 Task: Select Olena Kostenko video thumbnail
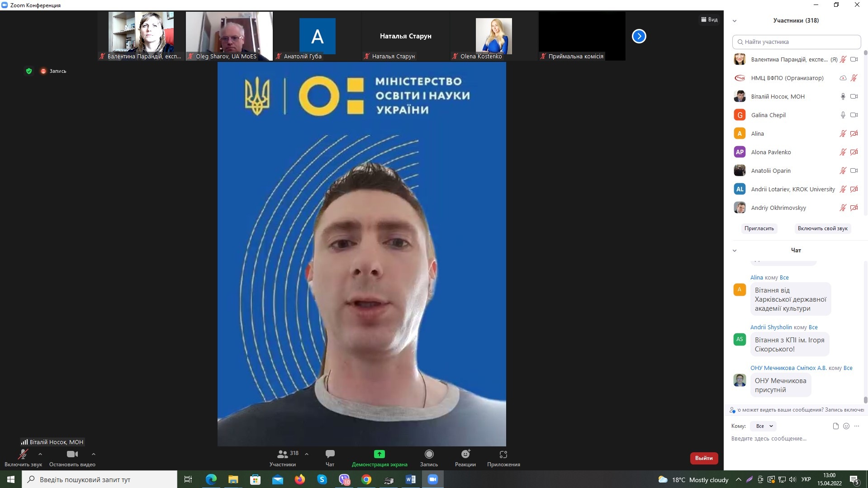coord(494,36)
